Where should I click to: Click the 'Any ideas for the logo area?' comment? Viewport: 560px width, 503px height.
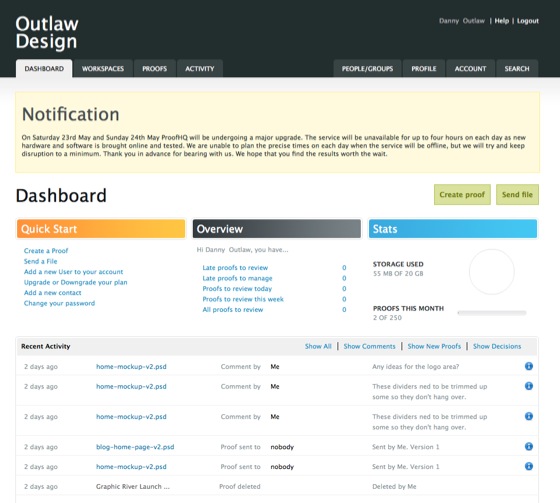(415, 367)
